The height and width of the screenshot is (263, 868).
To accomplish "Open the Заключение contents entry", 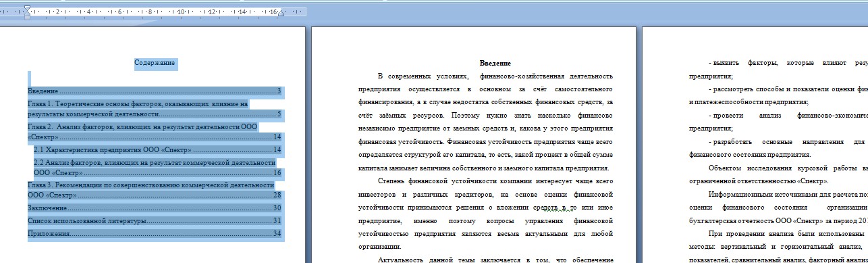I will tap(155, 208).
